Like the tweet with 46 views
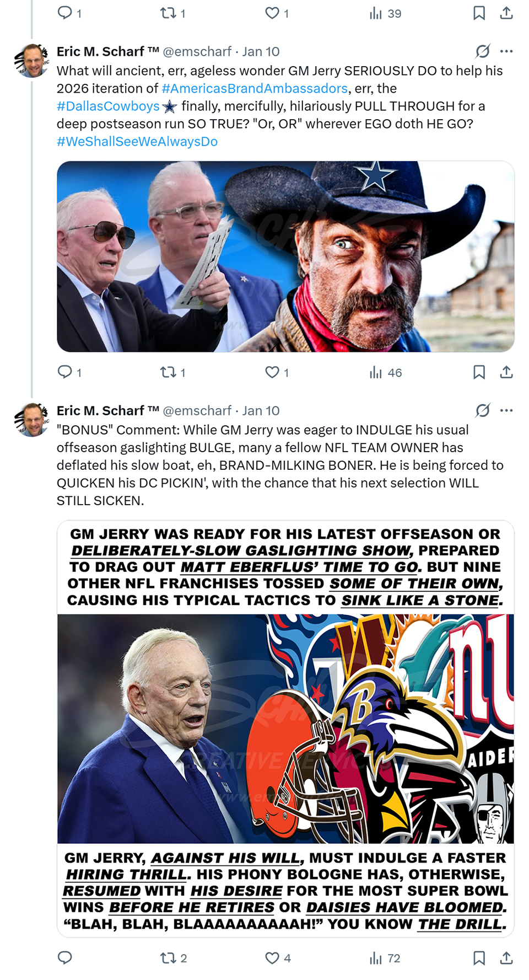529x980 pixels. pyautogui.click(x=272, y=372)
